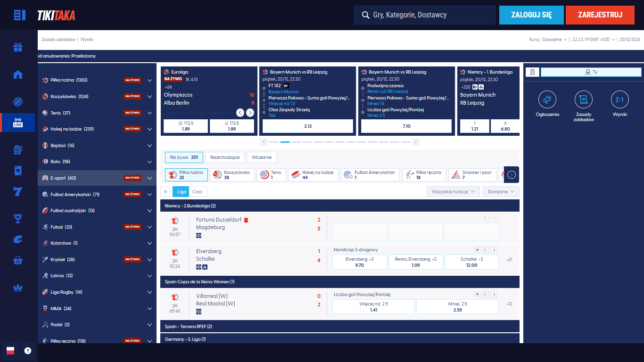Sort events by Czas
644x362 pixels.
click(198, 191)
